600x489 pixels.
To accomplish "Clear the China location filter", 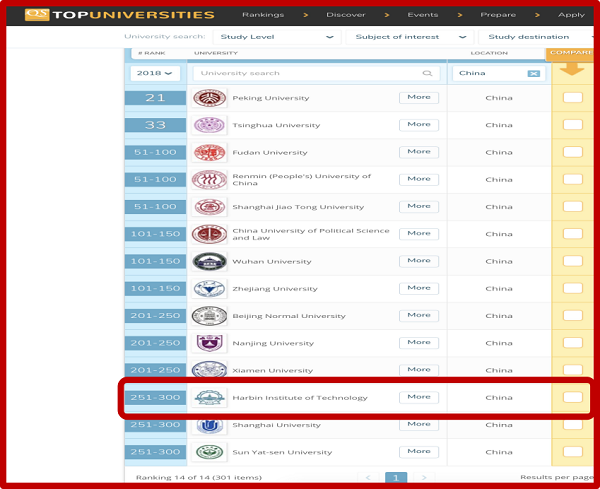I will [x=533, y=73].
